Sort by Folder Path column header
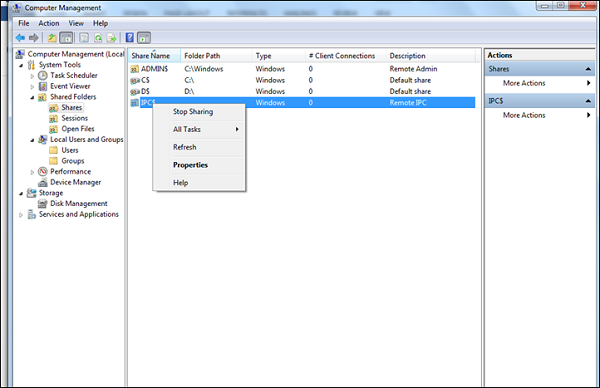This screenshot has width=600, height=388. [x=216, y=56]
